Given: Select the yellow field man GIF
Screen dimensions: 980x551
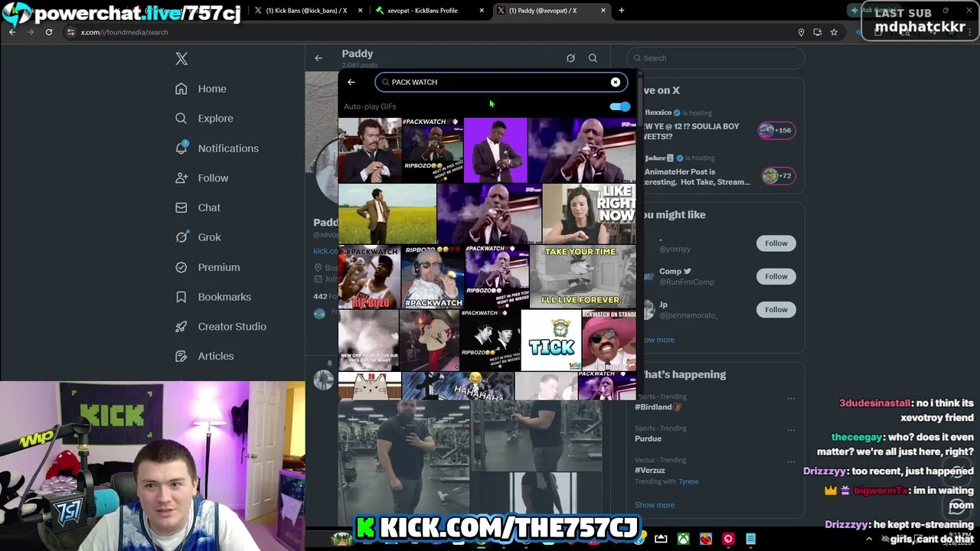Looking at the screenshot, I should (x=387, y=214).
